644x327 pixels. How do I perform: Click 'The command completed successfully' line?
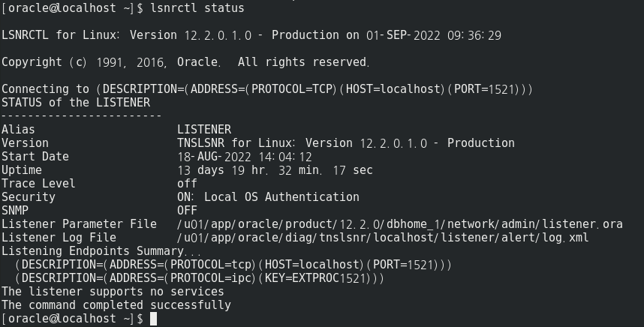[x=116, y=305]
